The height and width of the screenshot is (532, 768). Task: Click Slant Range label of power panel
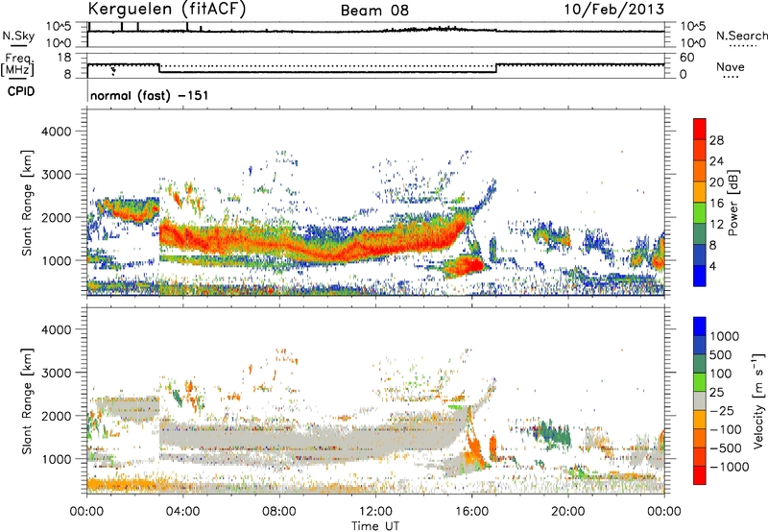[27, 203]
